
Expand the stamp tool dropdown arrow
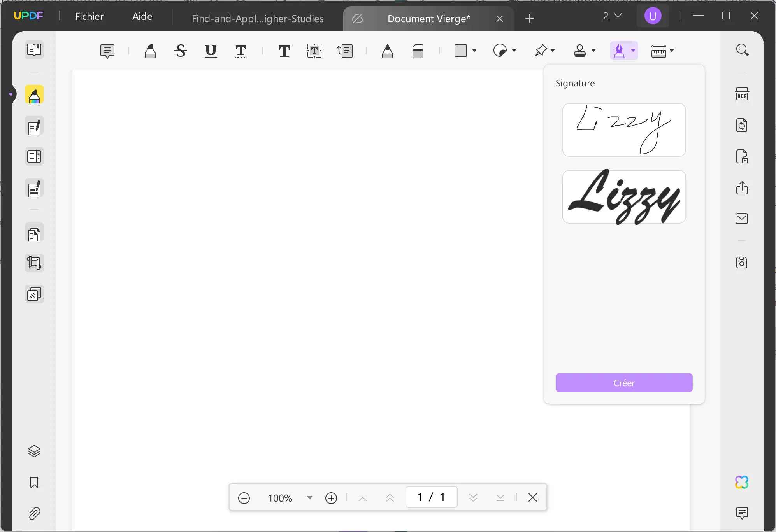(x=593, y=51)
